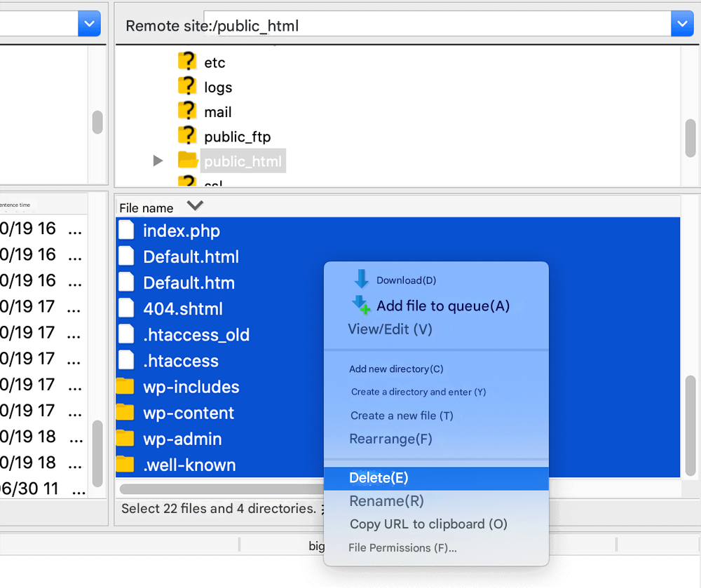Select Rename(R) in the context menu
The height and width of the screenshot is (588, 701).
tap(386, 501)
